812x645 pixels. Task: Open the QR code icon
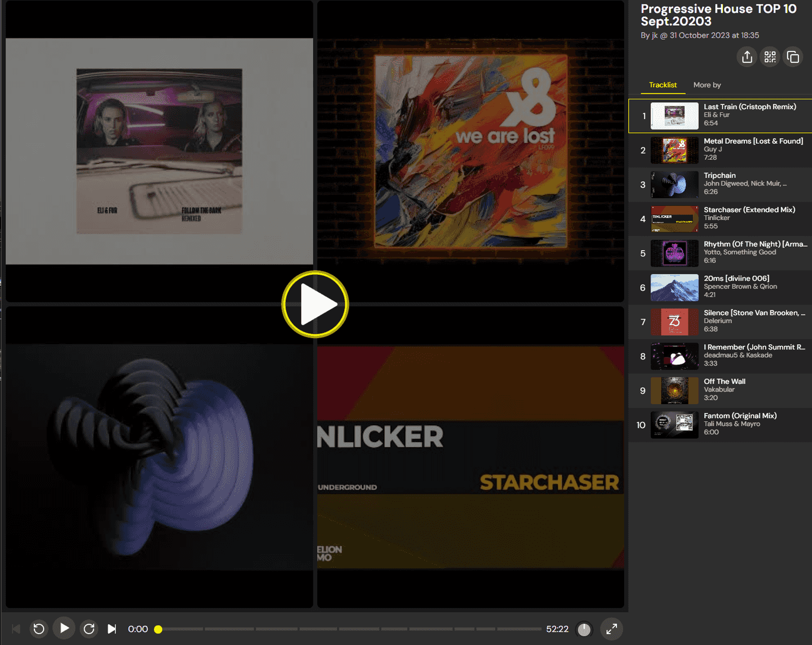pyautogui.click(x=770, y=57)
